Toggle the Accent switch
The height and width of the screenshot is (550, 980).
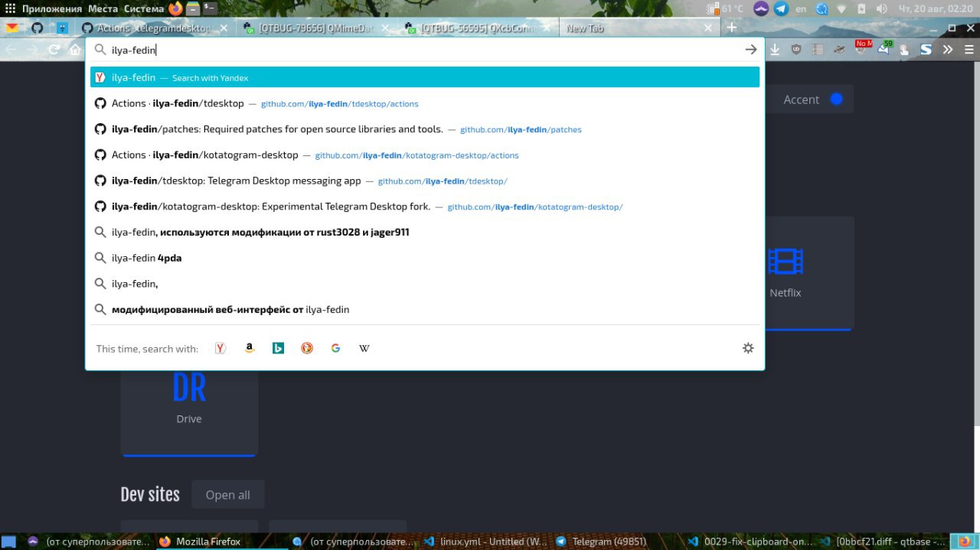coord(836,99)
